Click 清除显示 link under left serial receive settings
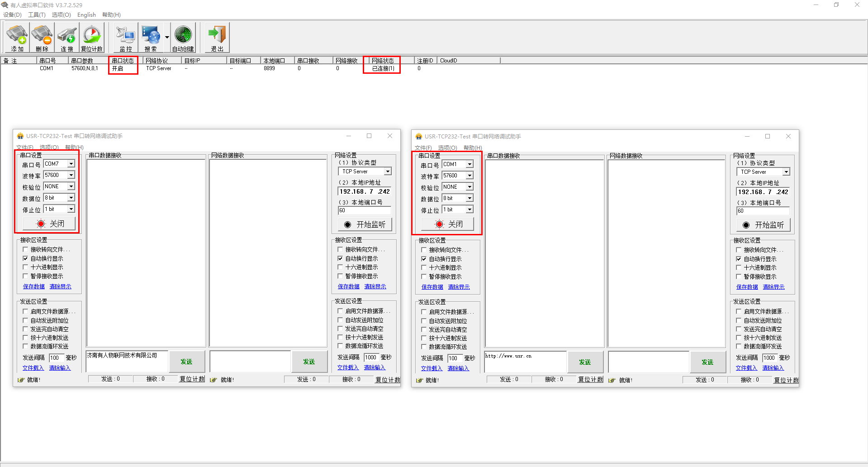The width and height of the screenshot is (868, 467). point(60,287)
